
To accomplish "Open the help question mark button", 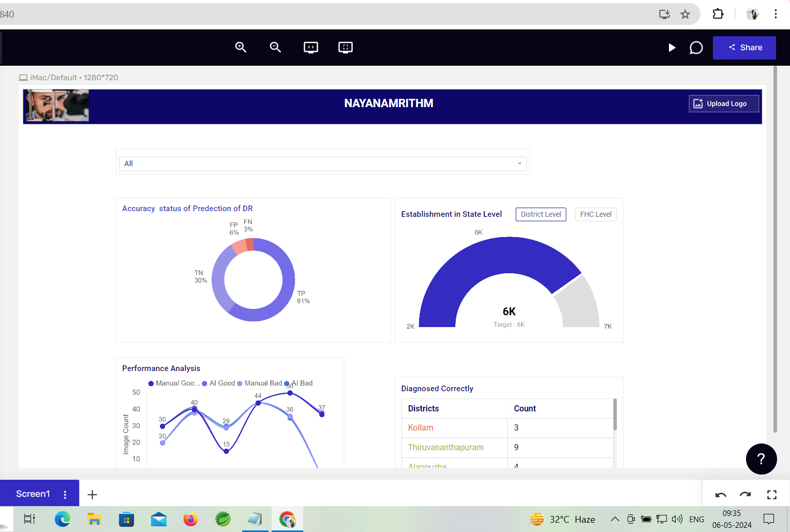I will 761,459.
